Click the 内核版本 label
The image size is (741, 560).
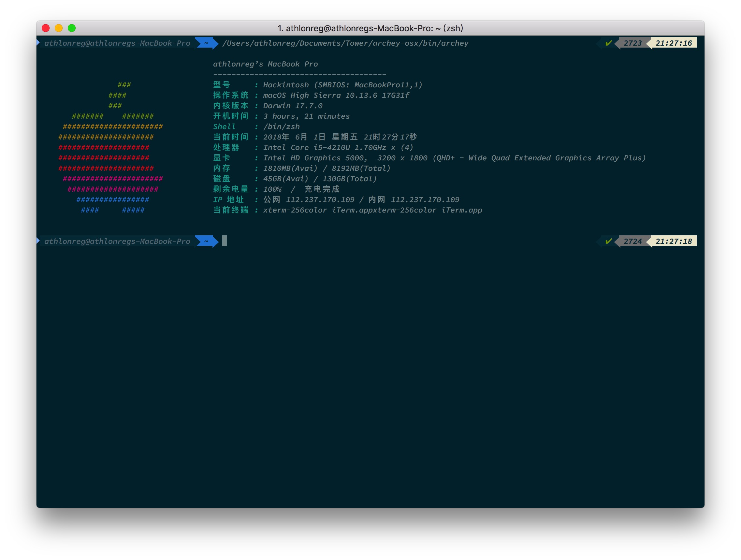click(231, 106)
